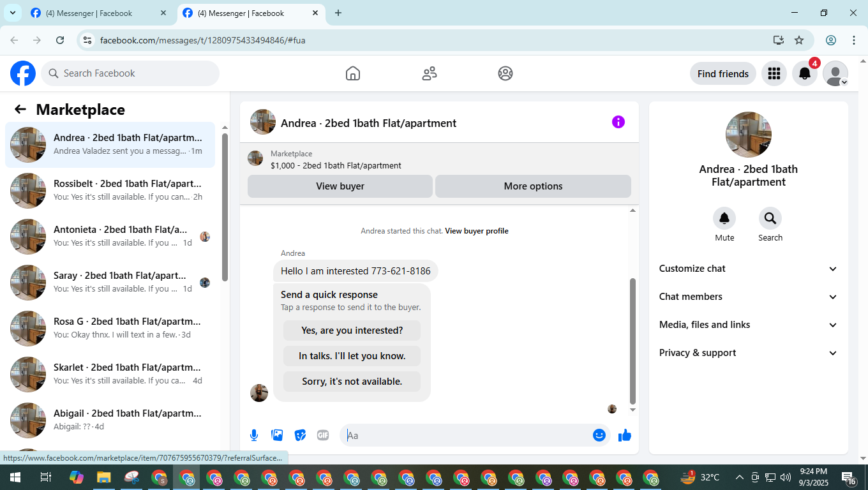Click the More options button
The height and width of the screenshot is (490, 868).
pos(533,186)
